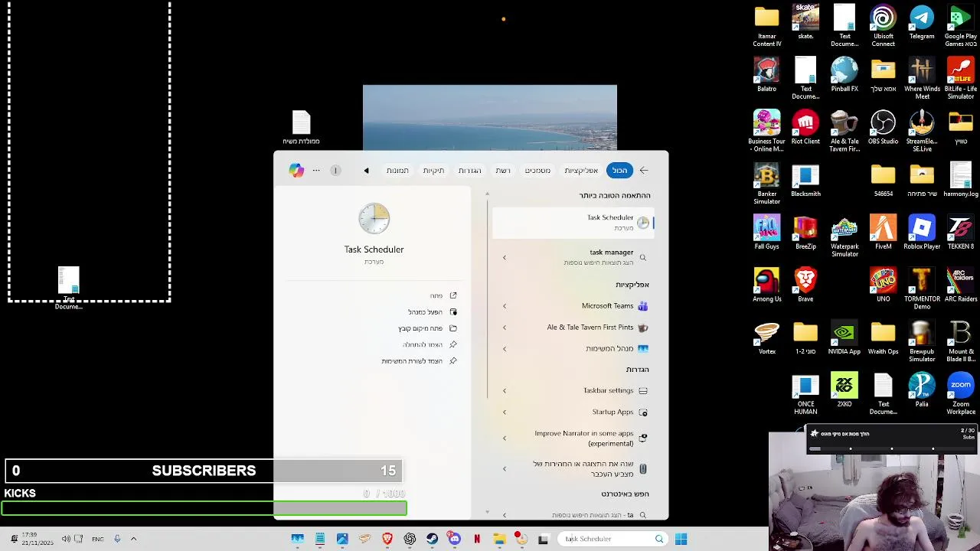980x551 pixels.
Task: Expand the mouse pointer settings result chevron
Action: tap(504, 468)
